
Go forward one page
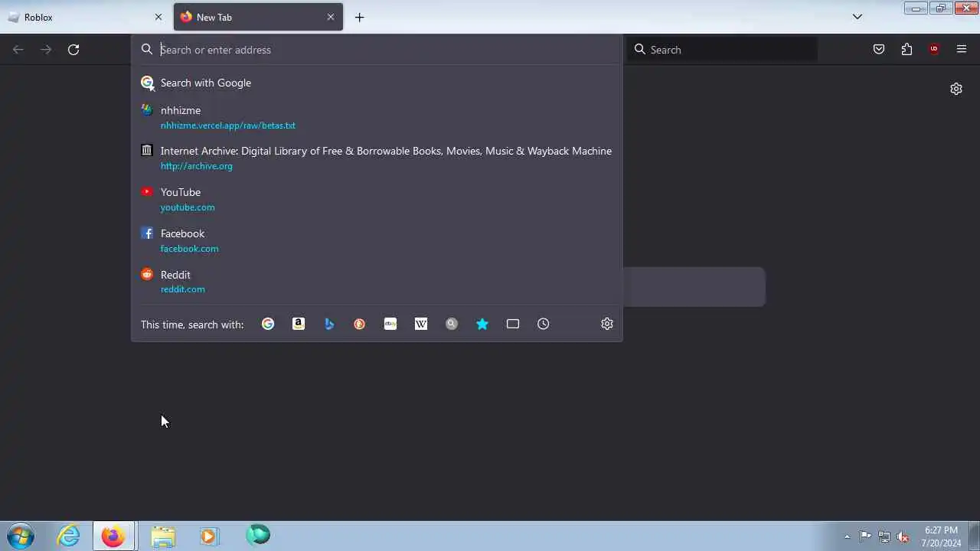pos(46,49)
